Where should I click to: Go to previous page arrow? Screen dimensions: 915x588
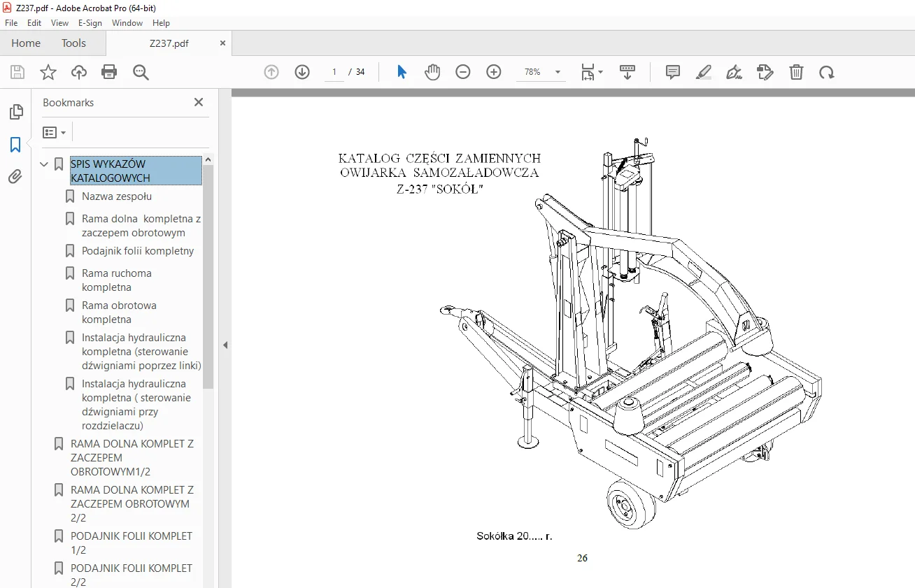click(x=271, y=72)
